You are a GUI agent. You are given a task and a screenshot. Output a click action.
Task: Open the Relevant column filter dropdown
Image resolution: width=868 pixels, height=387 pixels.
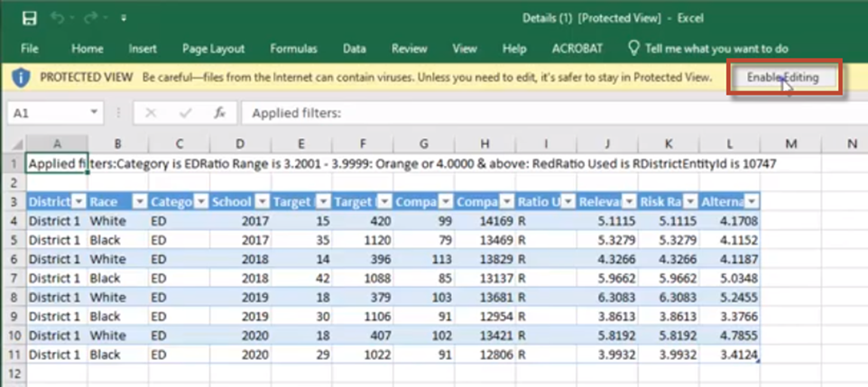coord(630,201)
